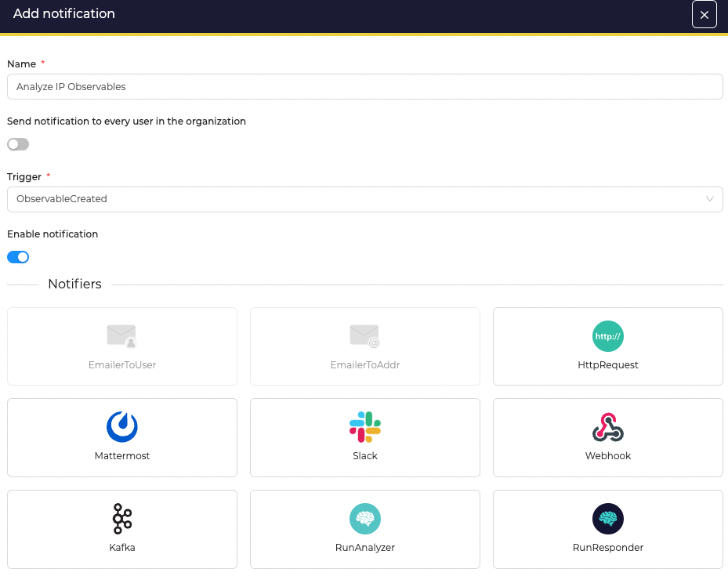Choose the Slack logo icon

[365, 427]
